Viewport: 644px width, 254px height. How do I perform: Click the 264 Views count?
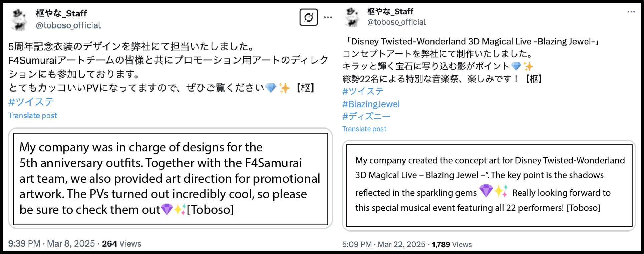[x=121, y=244]
